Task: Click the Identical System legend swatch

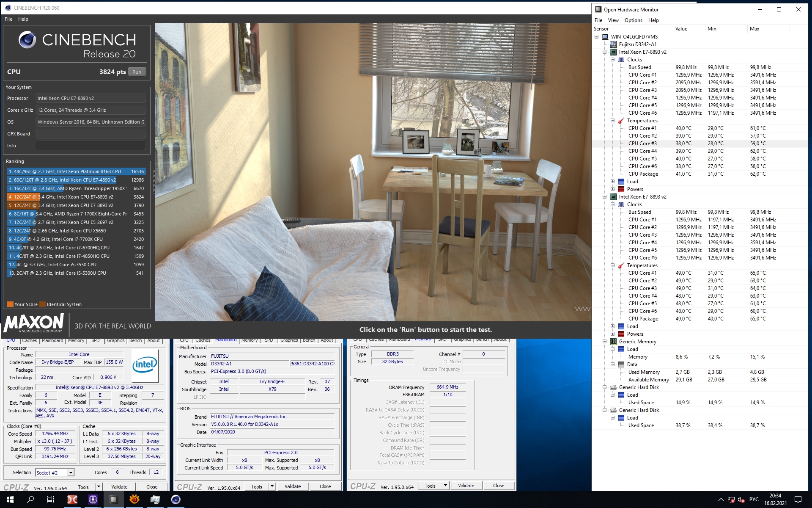Action: (x=42, y=304)
